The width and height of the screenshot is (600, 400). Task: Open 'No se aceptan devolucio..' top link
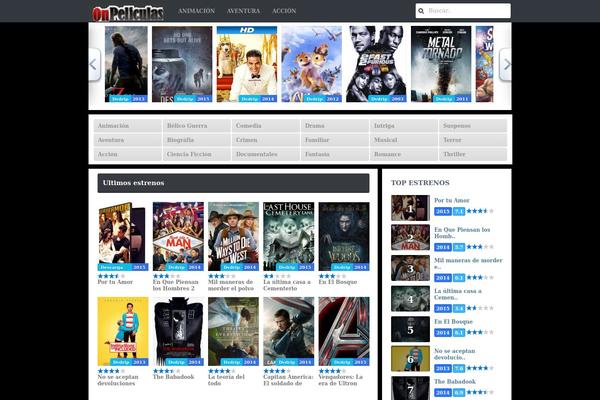coord(455,354)
